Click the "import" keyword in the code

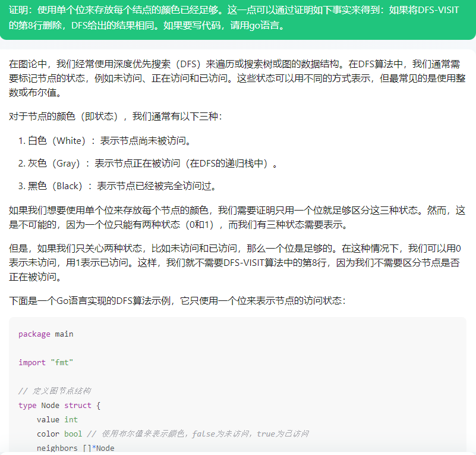pyautogui.click(x=32, y=363)
